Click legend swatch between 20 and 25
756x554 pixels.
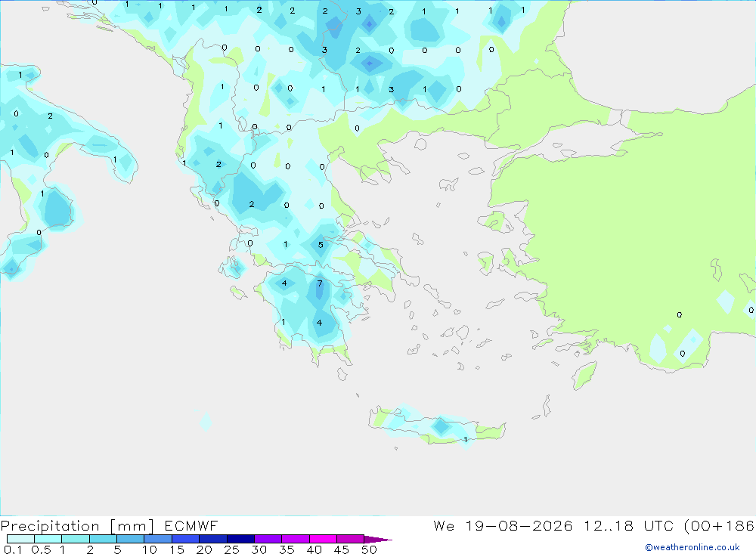213,539
